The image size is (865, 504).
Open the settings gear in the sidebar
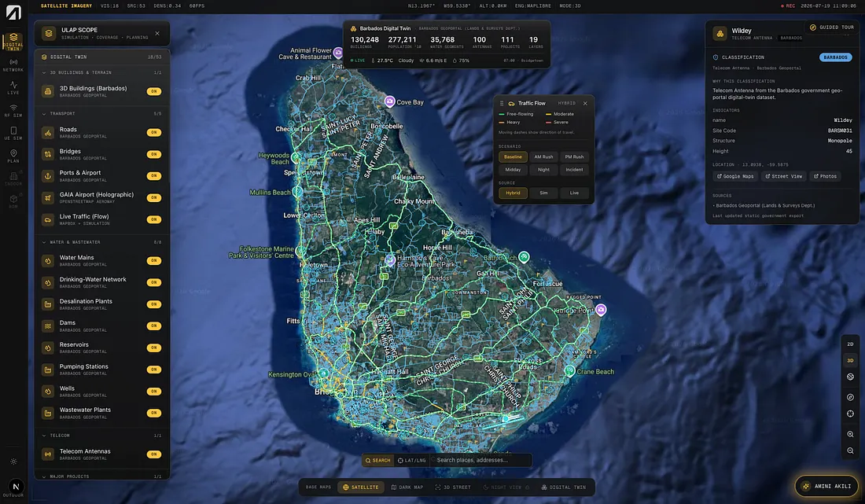tap(13, 462)
